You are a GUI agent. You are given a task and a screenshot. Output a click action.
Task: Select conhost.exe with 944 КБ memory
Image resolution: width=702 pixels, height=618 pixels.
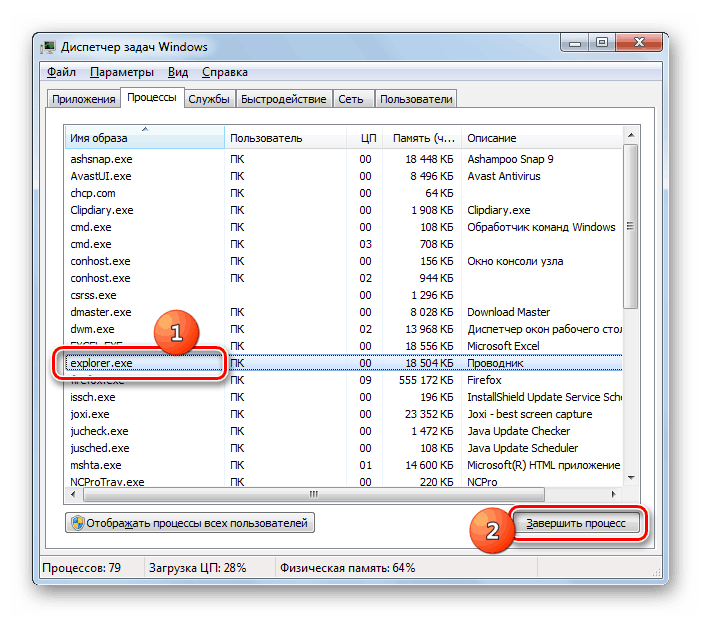click(x=343, y=278)
